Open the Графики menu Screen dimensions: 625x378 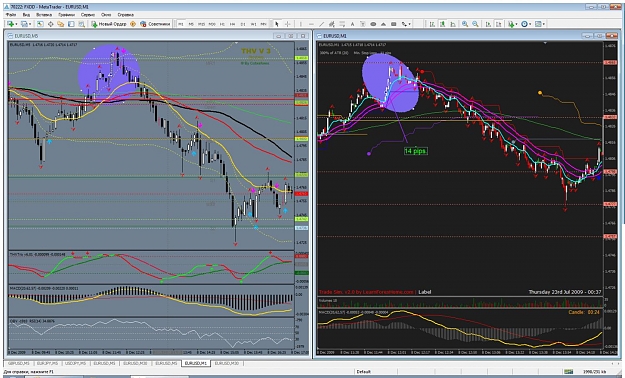click(66, 14)
